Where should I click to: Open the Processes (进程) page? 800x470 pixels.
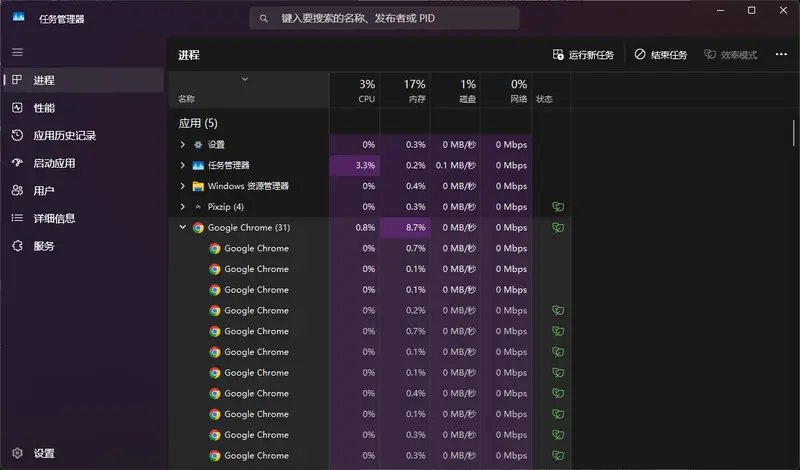(x=84, y=80)
